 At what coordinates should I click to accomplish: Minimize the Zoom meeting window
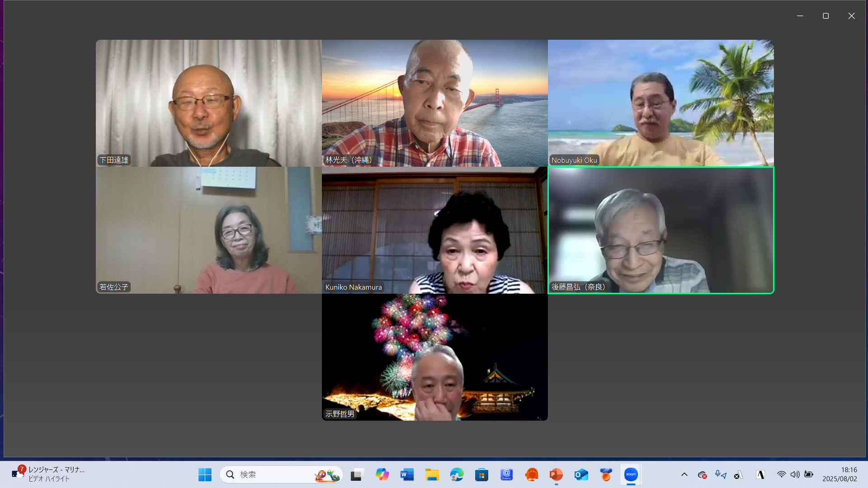pos(800,16)
